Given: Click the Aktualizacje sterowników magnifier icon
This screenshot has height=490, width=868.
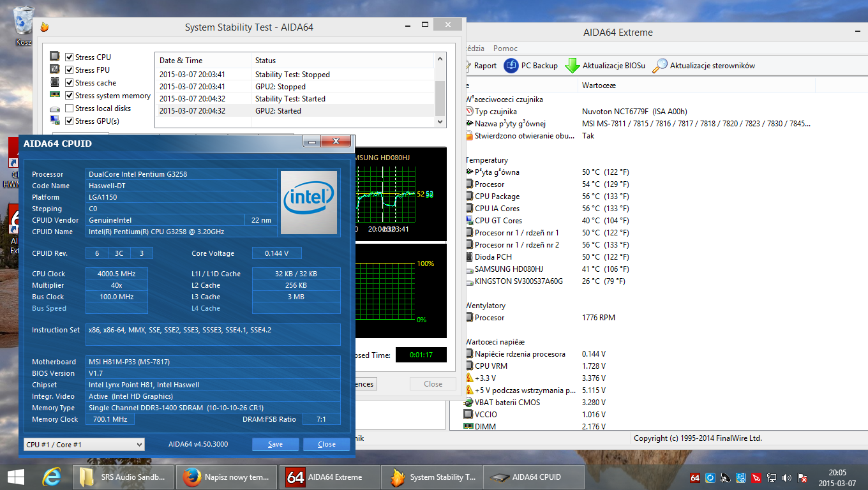Looking at the screenshot, I should (x=660, y=66).
